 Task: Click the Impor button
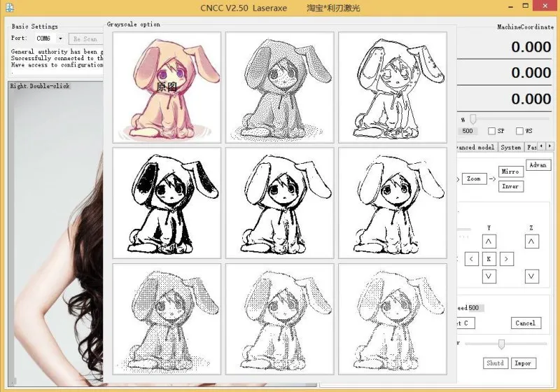click(523, 363)
